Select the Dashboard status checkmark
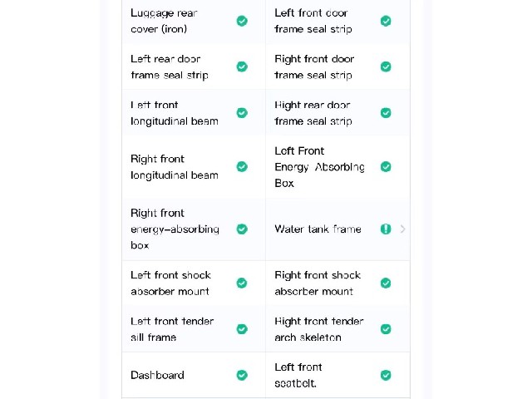Screen dimensions: 532x399 (x=242, y=375)
